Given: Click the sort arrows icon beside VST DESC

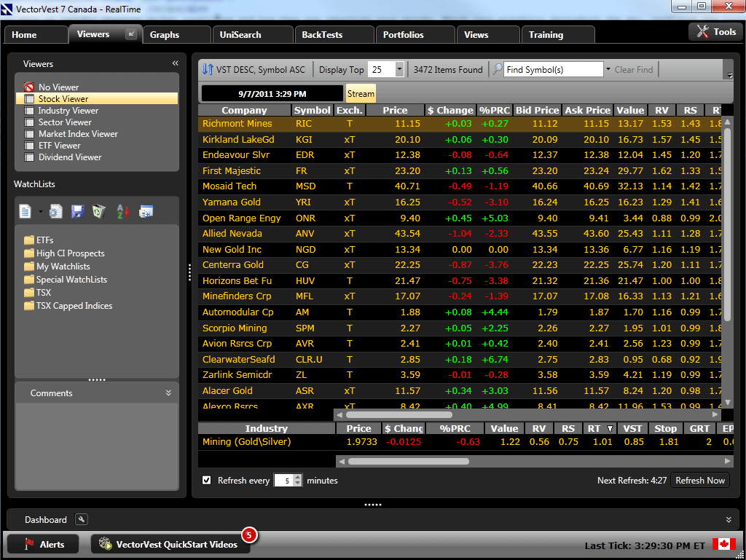Looking at the screenshot, I should pyautogui.click(x=208, y=70).
